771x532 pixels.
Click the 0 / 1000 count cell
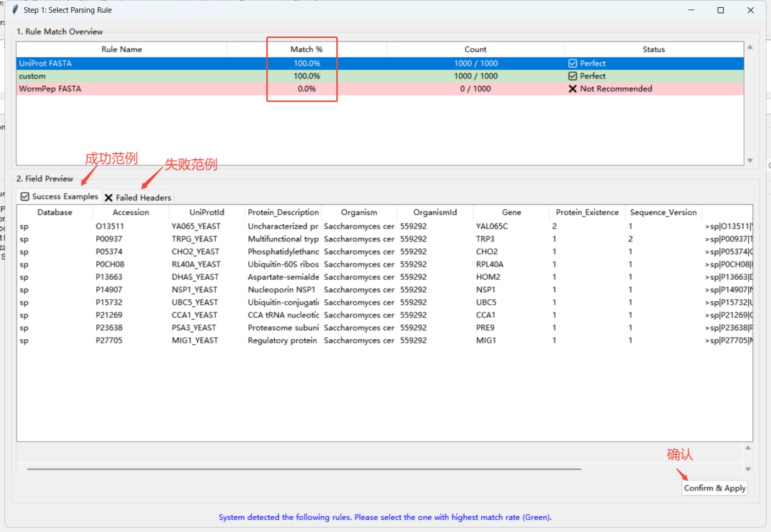click(475, 89)
